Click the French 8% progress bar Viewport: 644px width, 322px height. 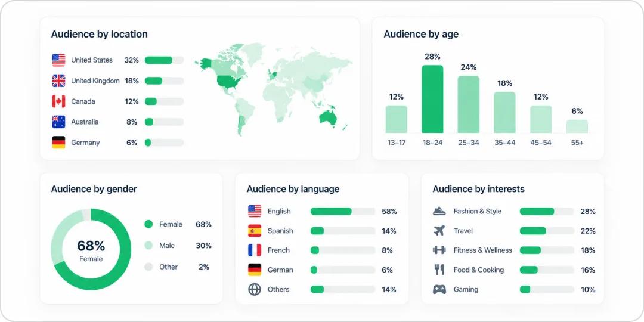tap(343, 250)
